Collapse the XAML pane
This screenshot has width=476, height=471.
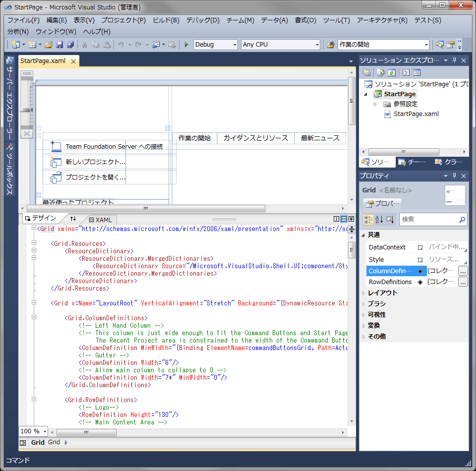(351, 219)
